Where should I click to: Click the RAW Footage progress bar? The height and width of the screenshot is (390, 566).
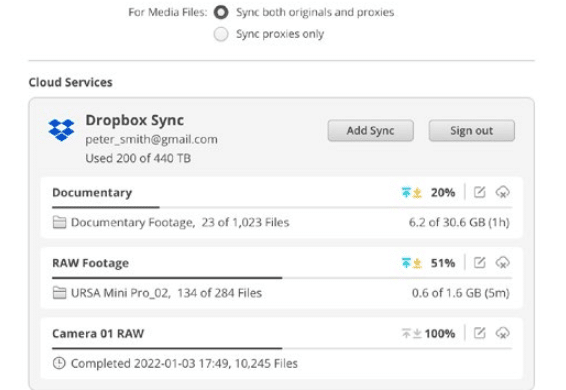pyautogui.click(x=282, y=278)
